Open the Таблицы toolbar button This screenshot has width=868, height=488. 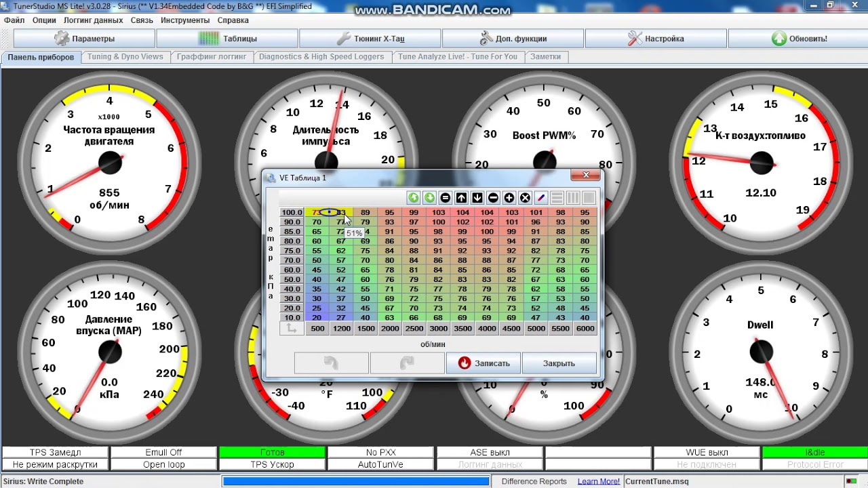227,39
